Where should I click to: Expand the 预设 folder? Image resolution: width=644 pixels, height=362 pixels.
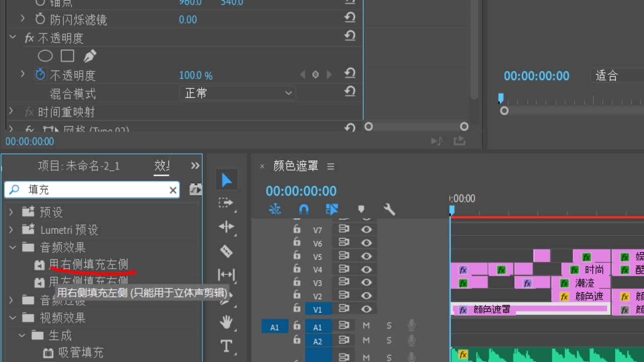pyautogui.click(x=11, y=212)
